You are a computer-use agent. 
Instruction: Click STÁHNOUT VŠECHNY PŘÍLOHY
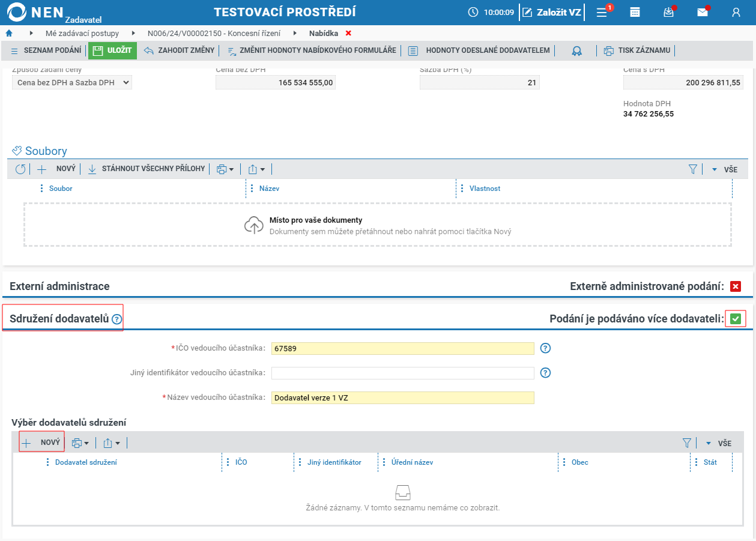147,169
